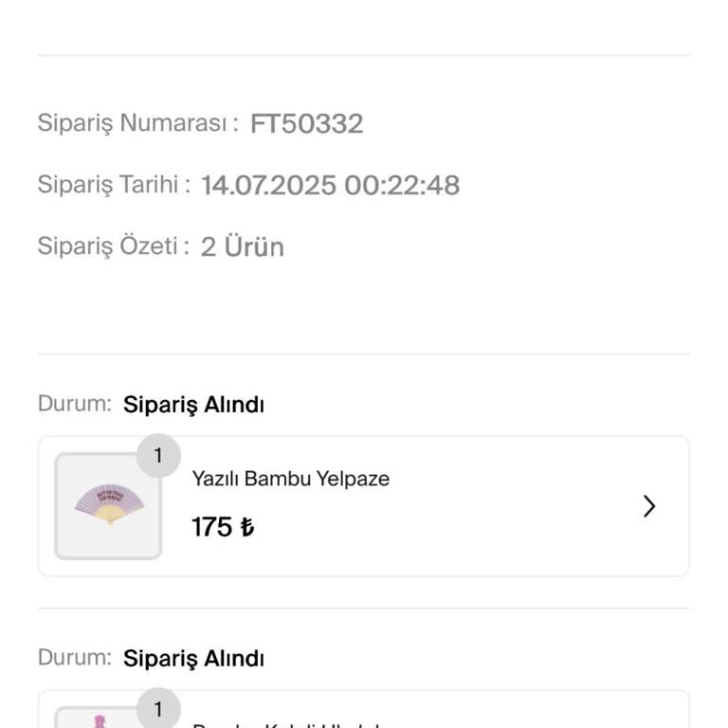
Task: Click the first item's Durum label
Action: pyautogui.click(x=75, y=404)
